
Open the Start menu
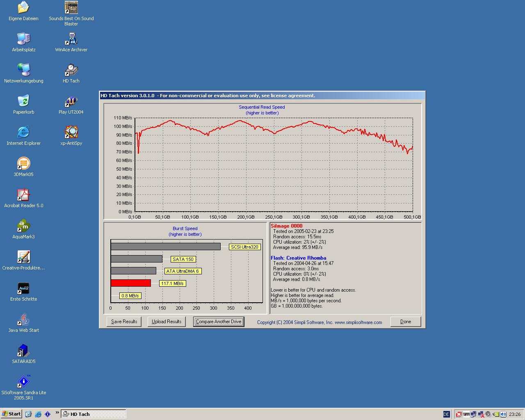(11, 414)
